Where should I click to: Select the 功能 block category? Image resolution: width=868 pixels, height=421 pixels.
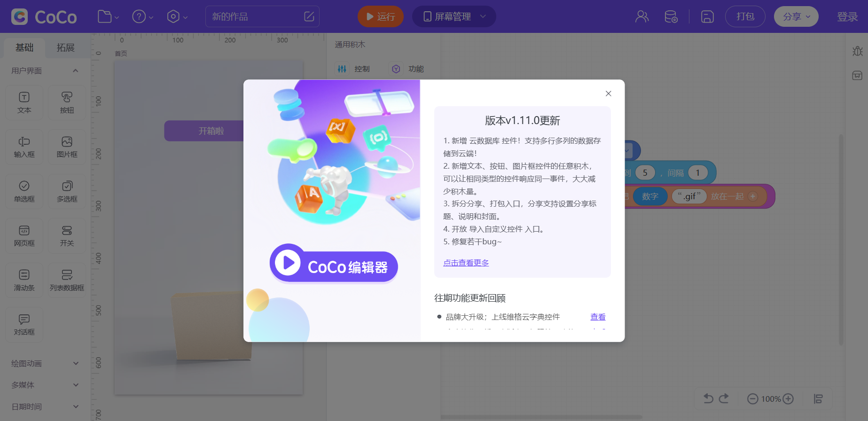pos(408,69)
